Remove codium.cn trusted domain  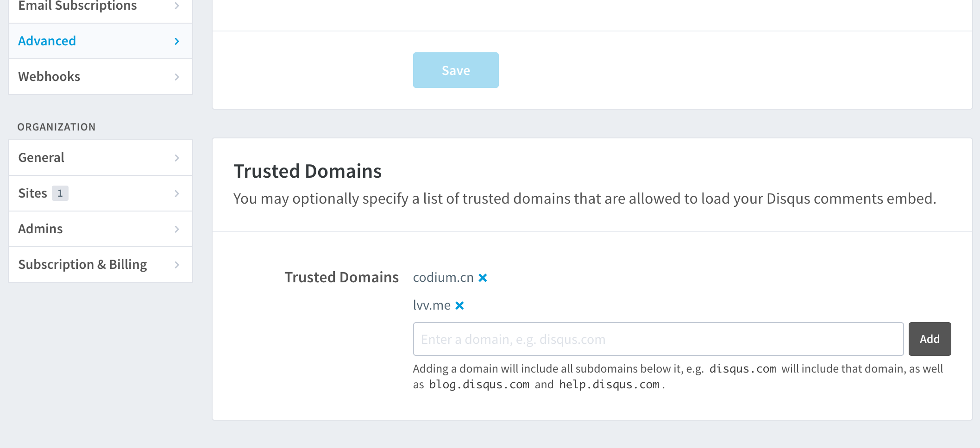(483, 278)
